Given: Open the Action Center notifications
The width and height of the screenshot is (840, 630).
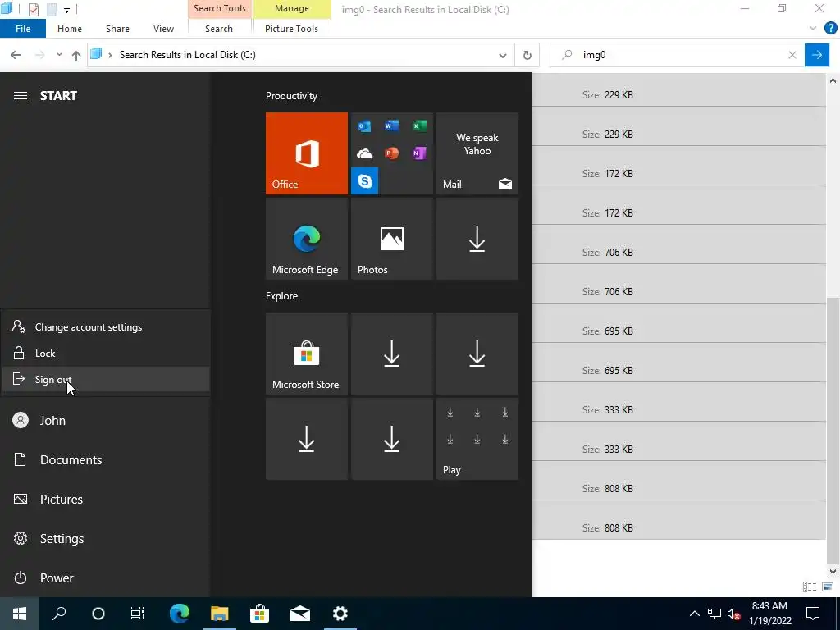Looking at the screenshot, I should 813,614.
